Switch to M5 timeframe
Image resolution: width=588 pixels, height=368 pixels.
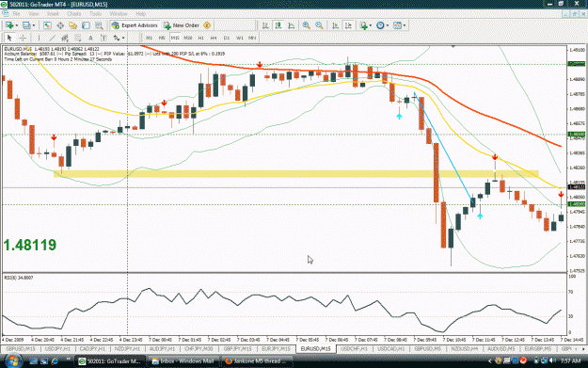coord(162,38)
